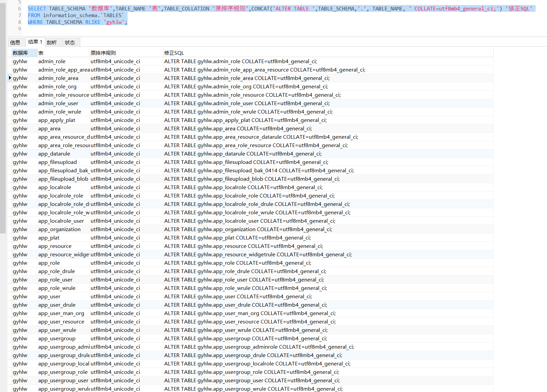Open the 剖析 tab

(x=52, y=42)
